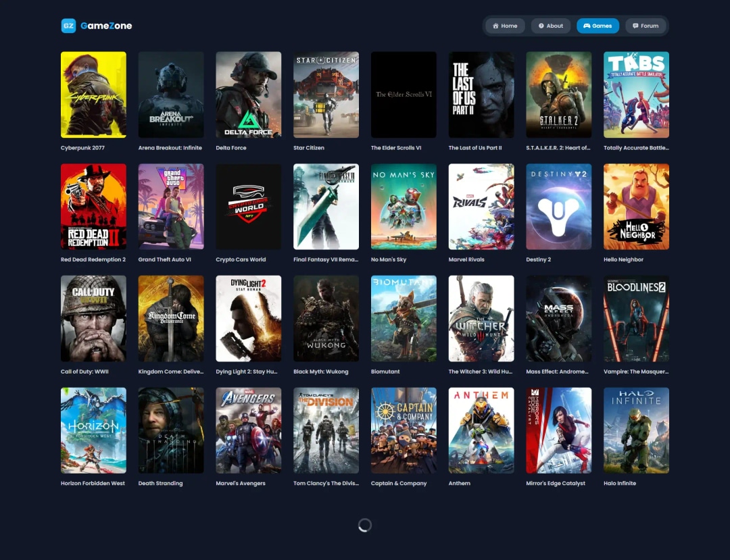
Task: Click the "Biomutant" title text
Action: (385, 372)
